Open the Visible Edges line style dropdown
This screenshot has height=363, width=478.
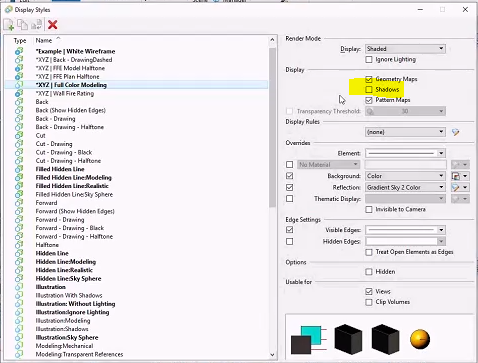pyautogui.click(x=405, y=230)
